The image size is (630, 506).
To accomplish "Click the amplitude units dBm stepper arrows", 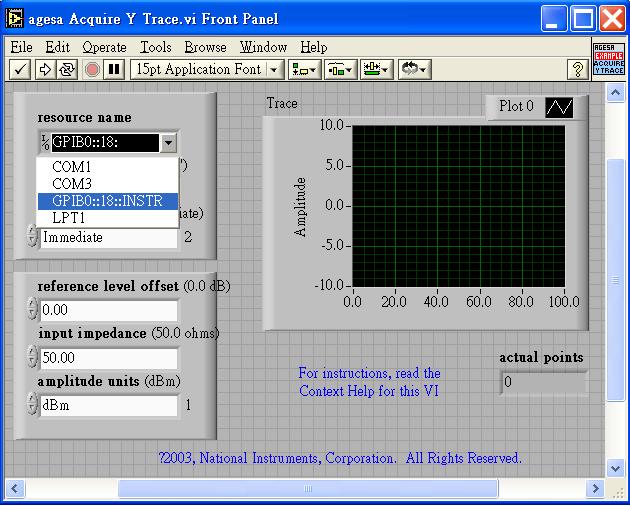I will (x=33, y=405).
